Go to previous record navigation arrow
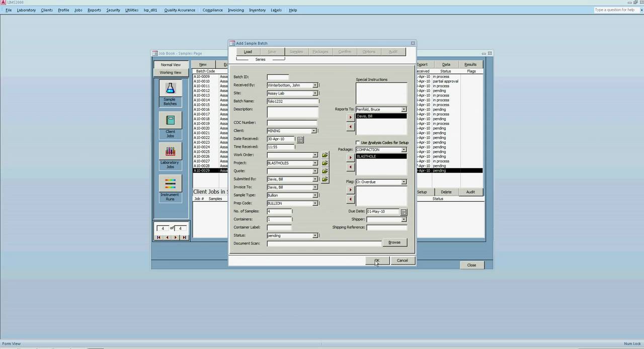 pos(167,237)
